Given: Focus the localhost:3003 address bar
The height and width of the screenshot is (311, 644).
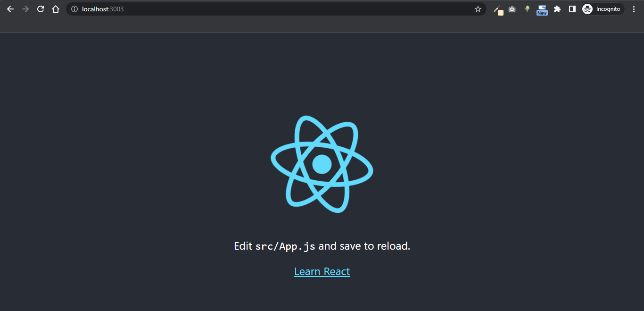Looking at the screenshot, I should (276, 9).
